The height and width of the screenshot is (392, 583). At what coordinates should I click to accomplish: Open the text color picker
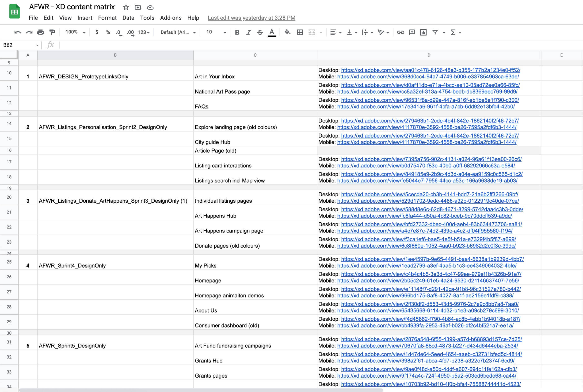[272, 32]
